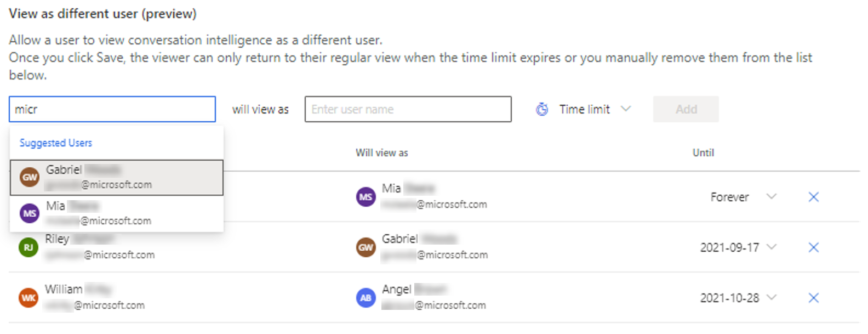
Task: Click Riley's green RJ avatar
Action: [28, 247]
